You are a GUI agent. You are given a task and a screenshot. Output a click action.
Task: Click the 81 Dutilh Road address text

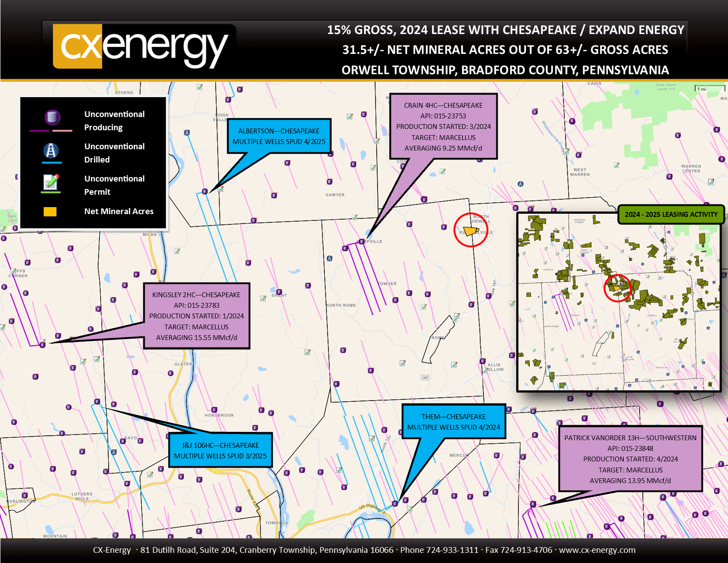(266, 550)
